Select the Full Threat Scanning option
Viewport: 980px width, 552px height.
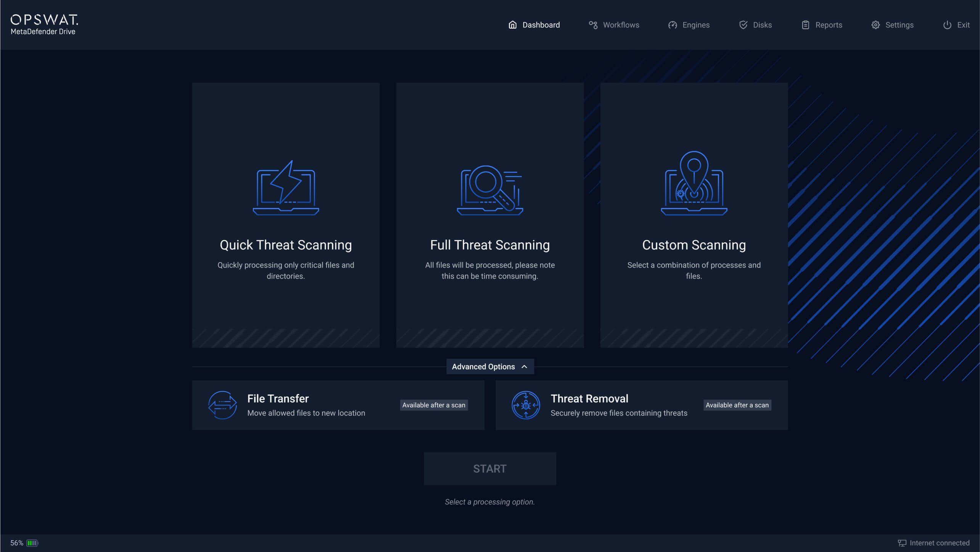(x=490, y=216)
